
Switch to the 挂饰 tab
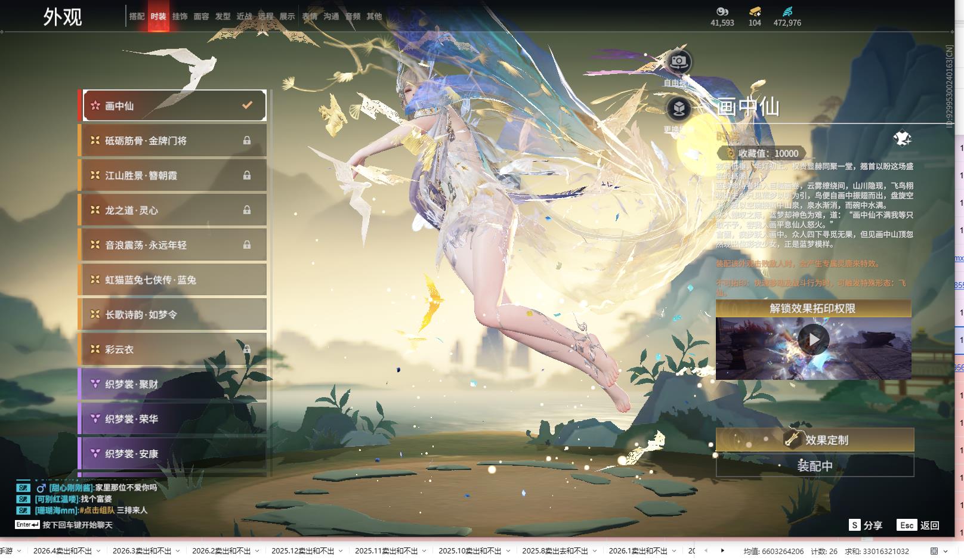[x=180, y=17]
